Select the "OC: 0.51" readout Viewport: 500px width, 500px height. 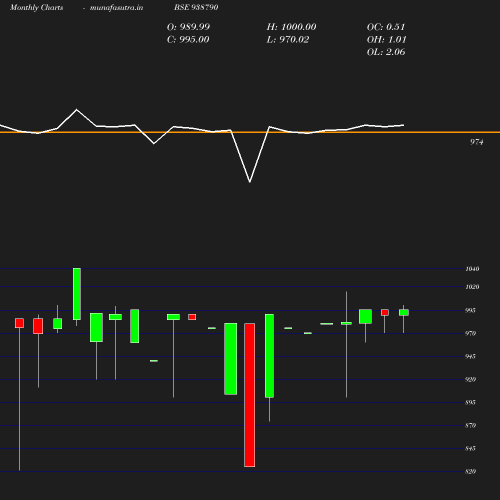pyautogui.click(x=386, y=27)
